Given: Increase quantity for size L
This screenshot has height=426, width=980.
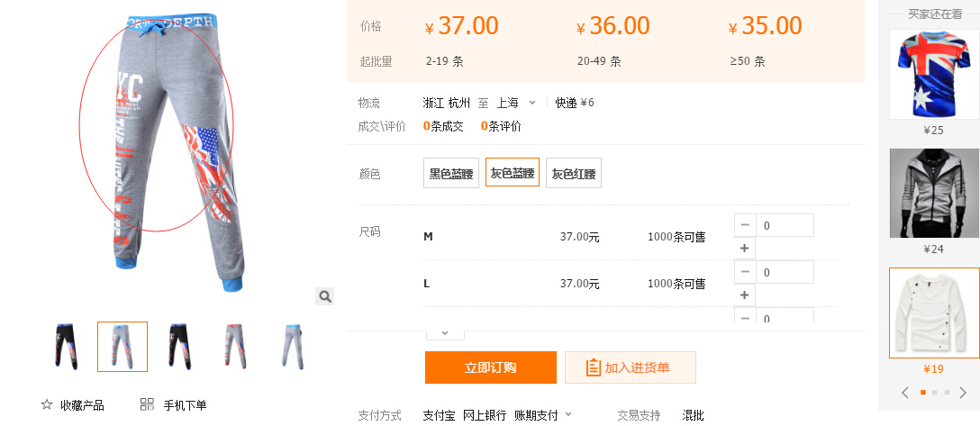Looking at the screenshot, I should click(x=745, y=295).
